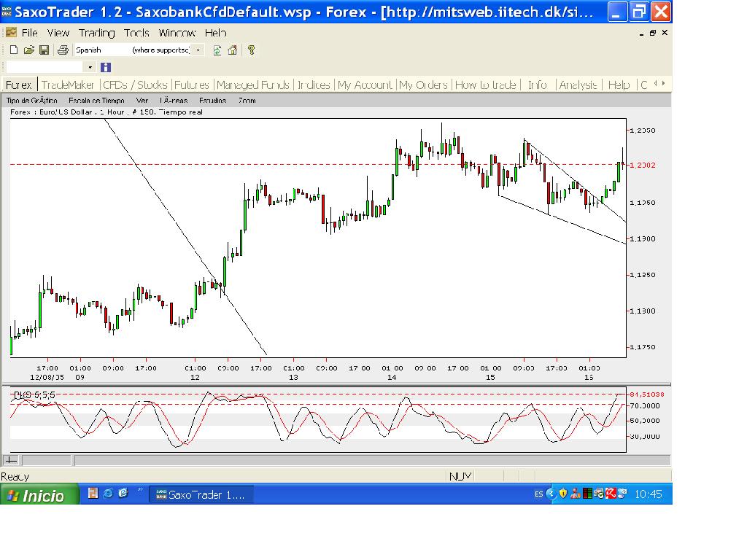Image resolution: width=747 pixels, height=560 pixels.
Task: Open the Líneas chart menu
Action: 174,101
